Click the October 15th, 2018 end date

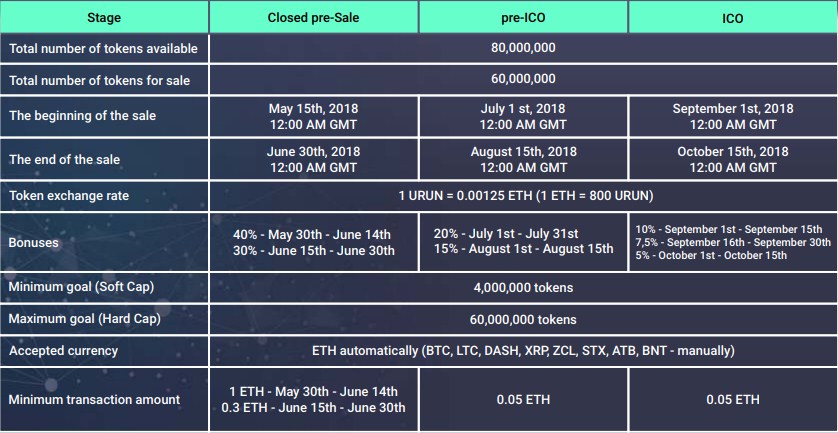coord(733,152)
